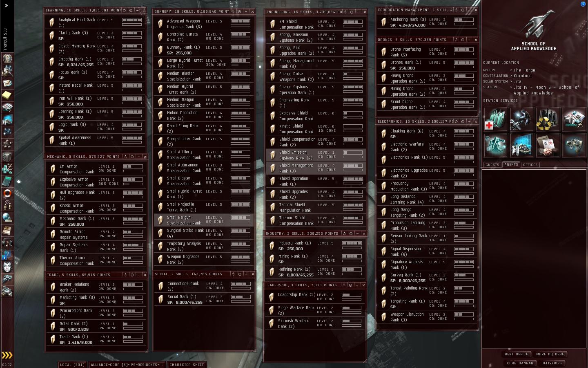Open the Local [381] chat tab

click(x=72, y=365)
